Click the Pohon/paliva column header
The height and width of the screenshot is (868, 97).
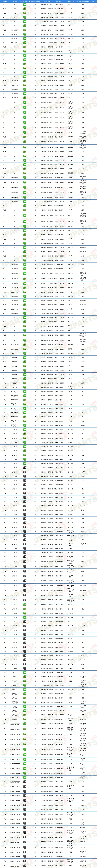point(25,1)
